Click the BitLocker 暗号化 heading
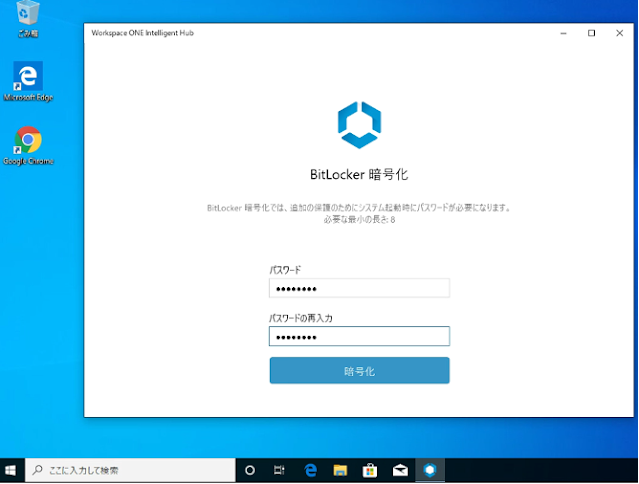This screenshot has height=484, width=639. tap(359, 174)
